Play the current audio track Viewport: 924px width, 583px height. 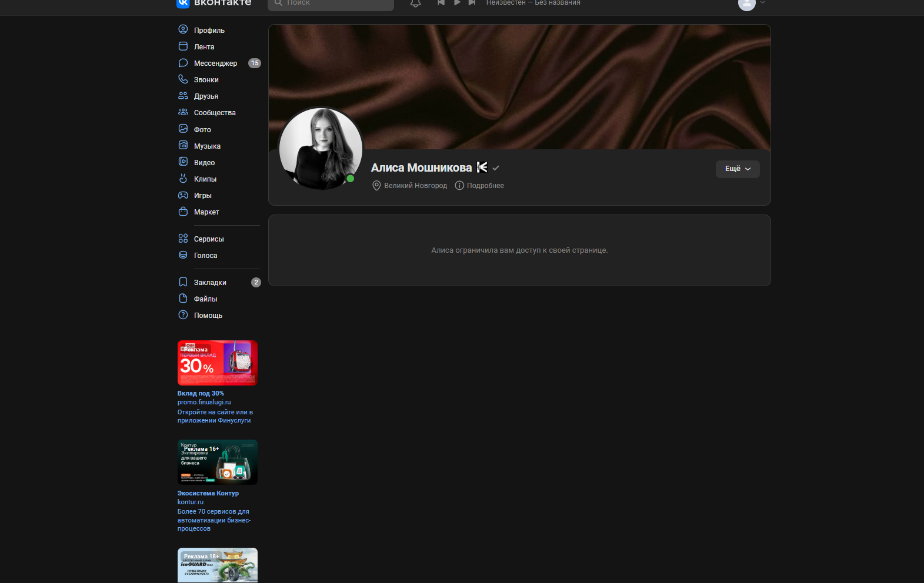click(x=457, y=3)
